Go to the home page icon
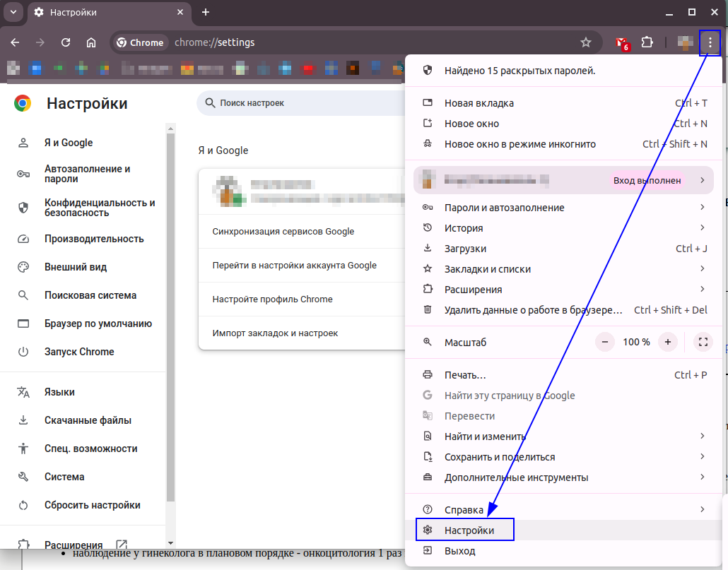This screenshot has width=728, height=570. coord(91,42)
